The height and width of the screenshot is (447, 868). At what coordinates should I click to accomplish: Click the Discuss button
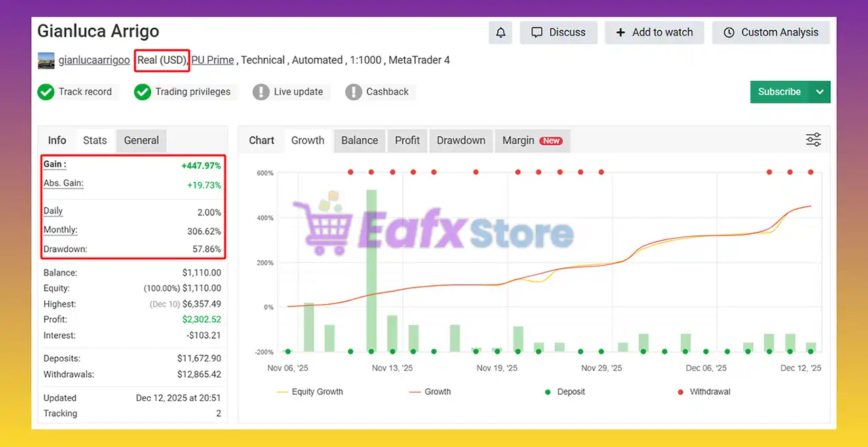pos(558,33)
